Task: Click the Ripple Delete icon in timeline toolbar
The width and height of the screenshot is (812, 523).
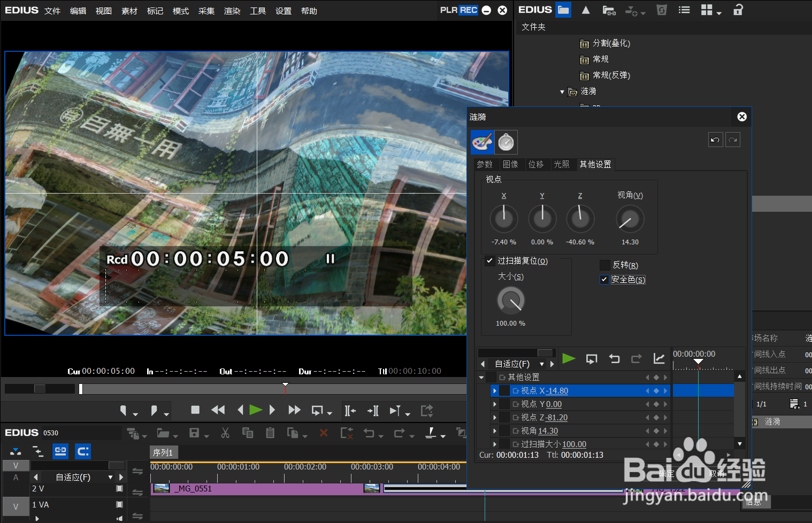Action: [x=347, y=433]
